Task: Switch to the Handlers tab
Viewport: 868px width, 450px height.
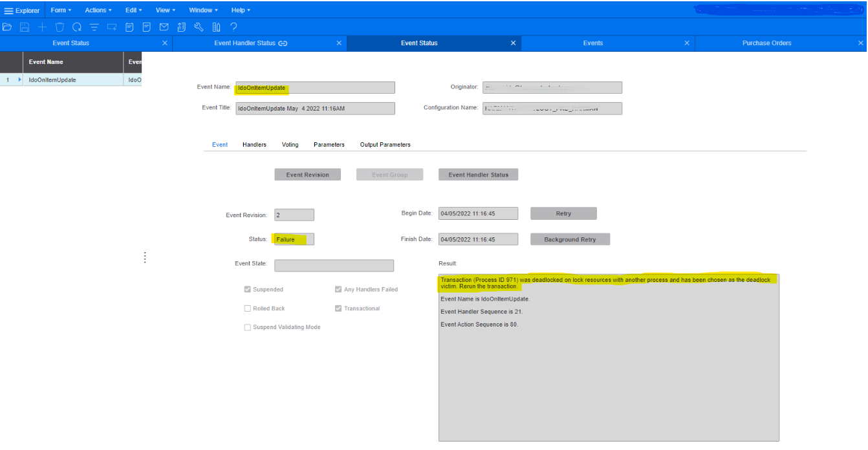Action: pos(254,145)
